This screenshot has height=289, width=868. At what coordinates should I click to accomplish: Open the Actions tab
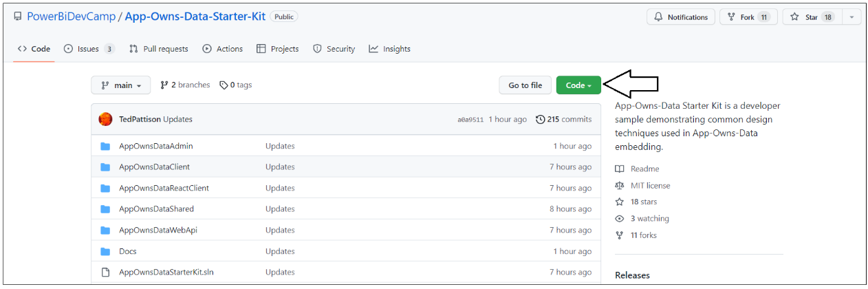pyautogui.click(x=223, y=49)
